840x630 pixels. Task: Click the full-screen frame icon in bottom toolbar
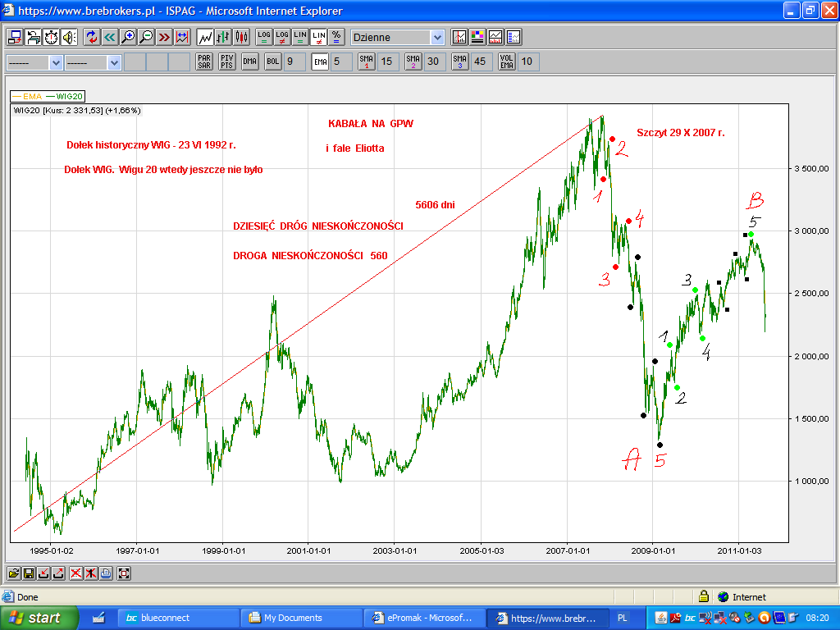[x=124, y=573]
